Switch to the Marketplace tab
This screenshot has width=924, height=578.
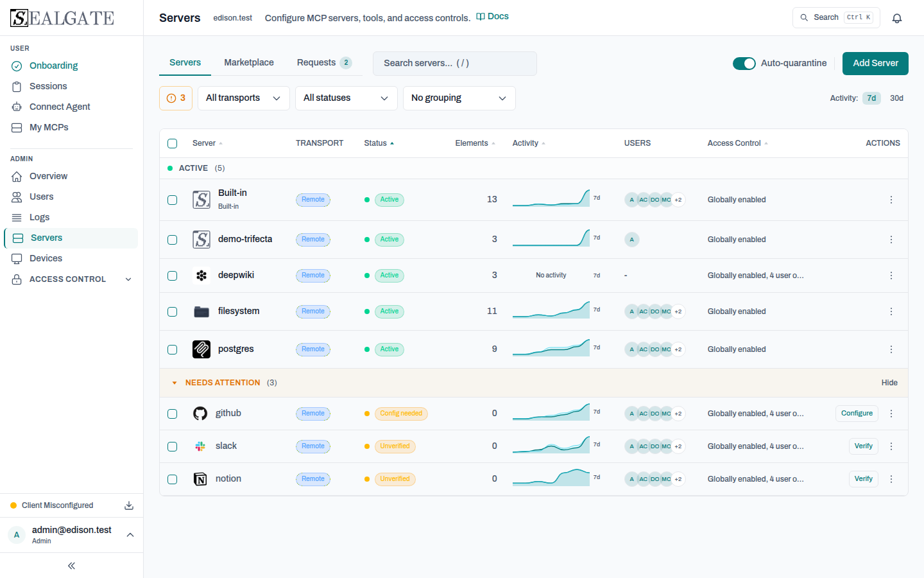click(249, 62)
